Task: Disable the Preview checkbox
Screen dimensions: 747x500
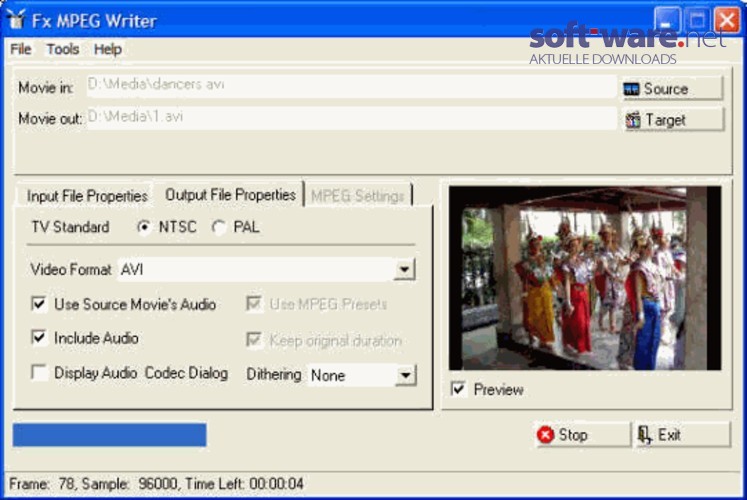Action: coord(458,389)
